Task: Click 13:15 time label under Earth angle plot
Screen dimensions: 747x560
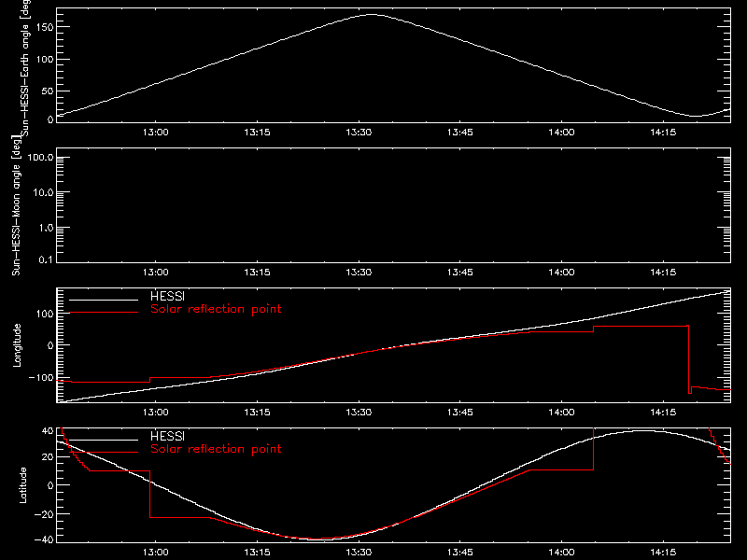Action: pos(257,133)
